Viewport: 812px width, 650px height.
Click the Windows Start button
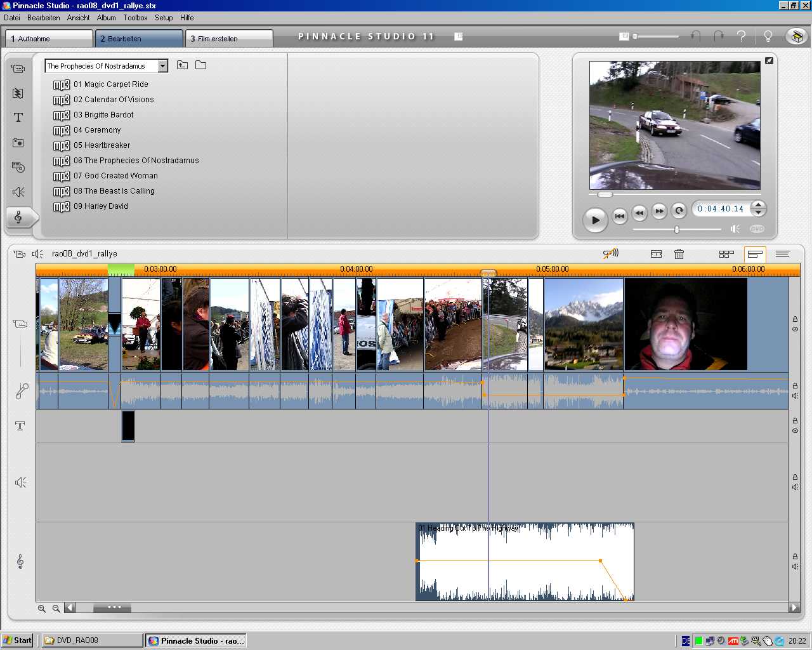17,640
